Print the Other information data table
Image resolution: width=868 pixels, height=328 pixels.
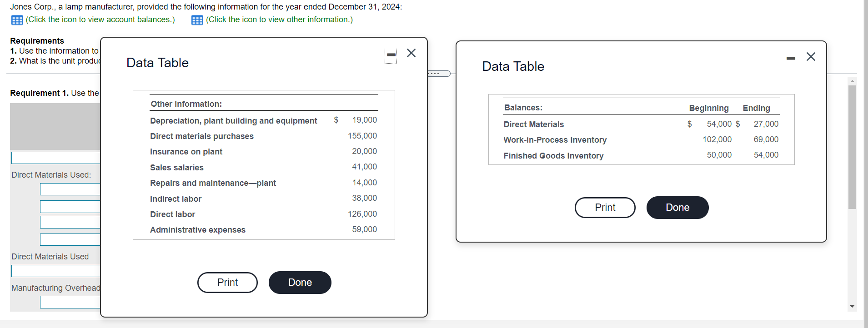[x=227, y=283]
